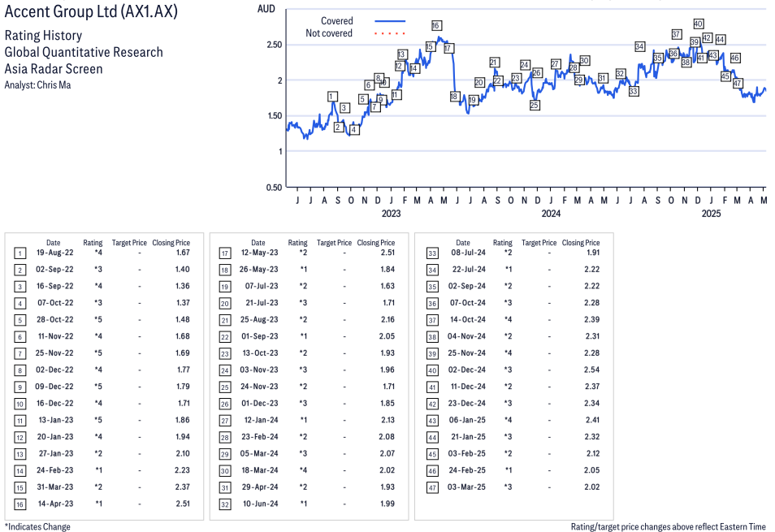Click the 26-May-23 date cell
Image resolution: width=775 pixels, height=532 pixels.
(x=259, y=269)
